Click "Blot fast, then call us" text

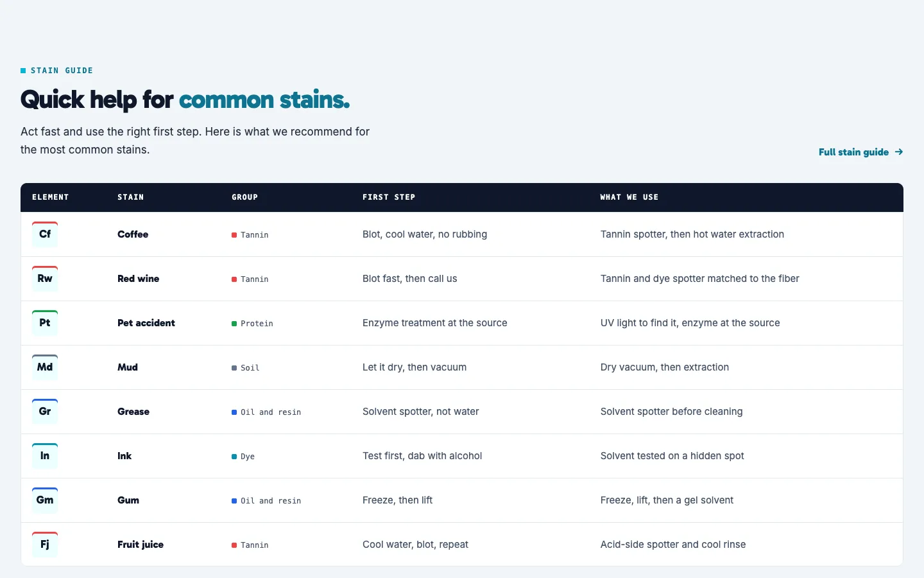click(410, 279)
